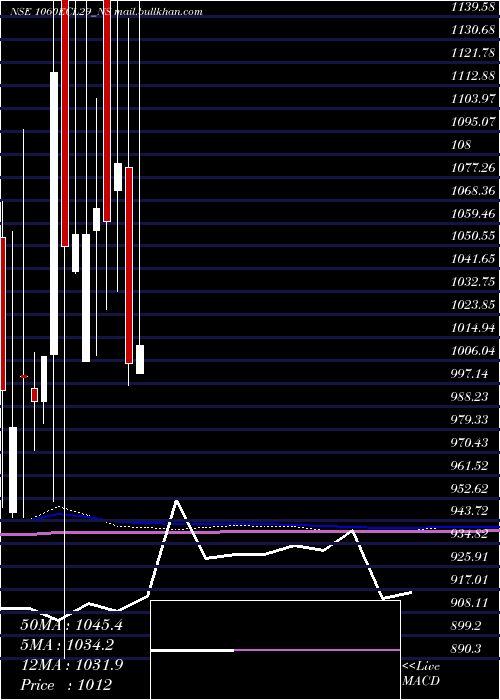Click the 925.91 price axis label
Viewport: 500px width, 700px height.
(470, 557)
